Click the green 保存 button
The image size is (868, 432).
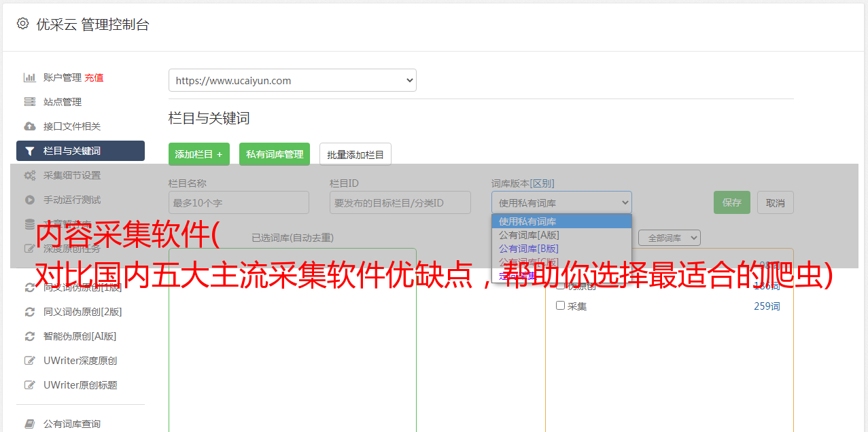[x=732, y=202]
